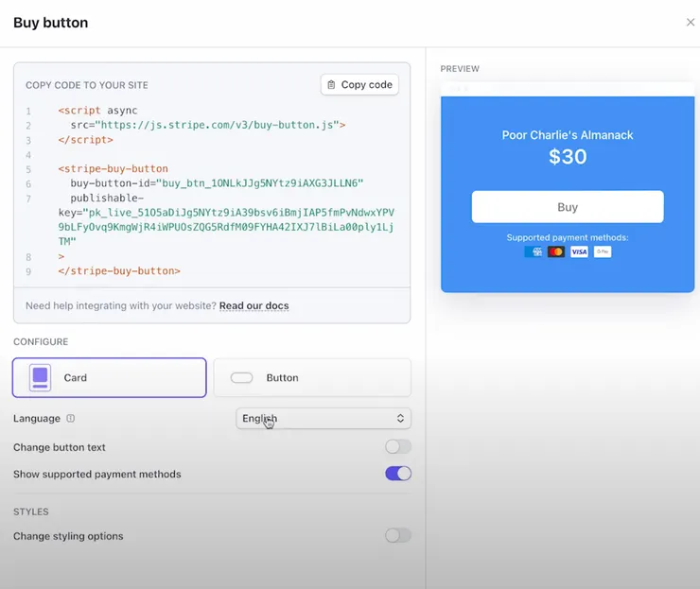This screenshot has width=700, height=589.
Task: Click the publishable key value starting pk_live
Action: point(226,227)
